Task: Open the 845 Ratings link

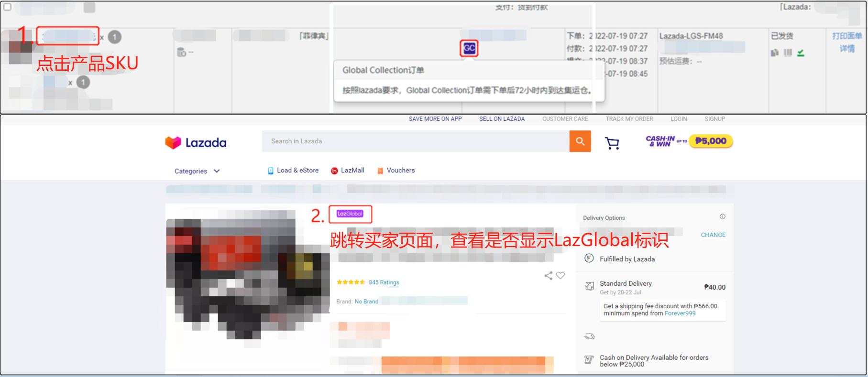Action: 384,282
